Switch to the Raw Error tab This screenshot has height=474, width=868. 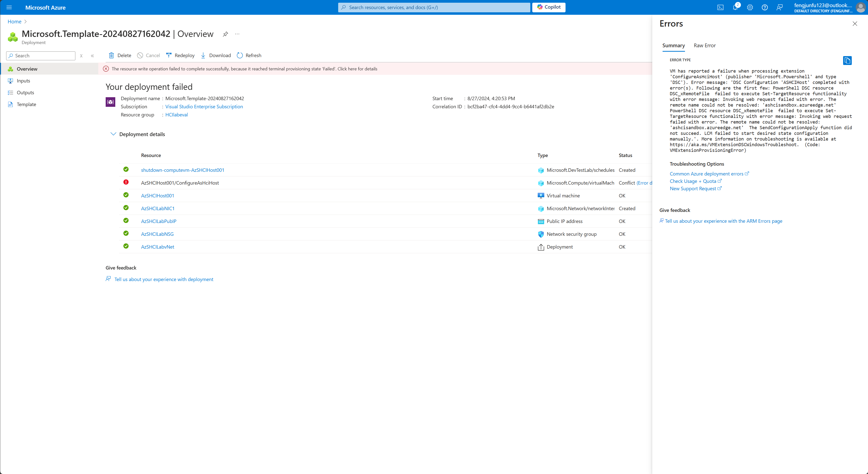[705, 46]
